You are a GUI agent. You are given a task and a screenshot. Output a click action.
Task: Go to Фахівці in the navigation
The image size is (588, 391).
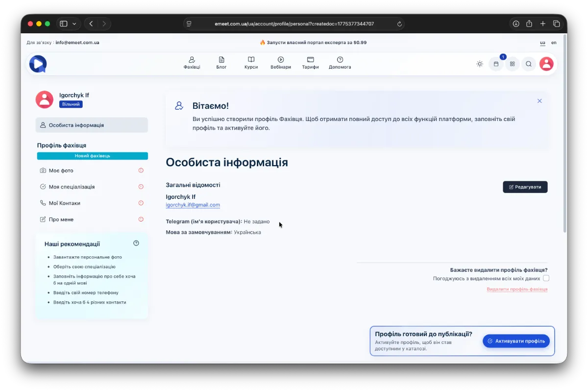pos(192,63)
